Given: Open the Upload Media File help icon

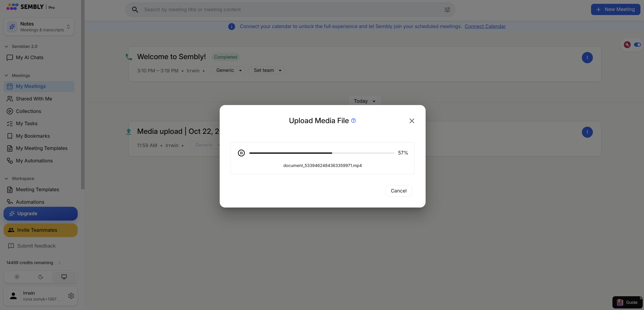Looking at the screenshot, I should point(354,121).
